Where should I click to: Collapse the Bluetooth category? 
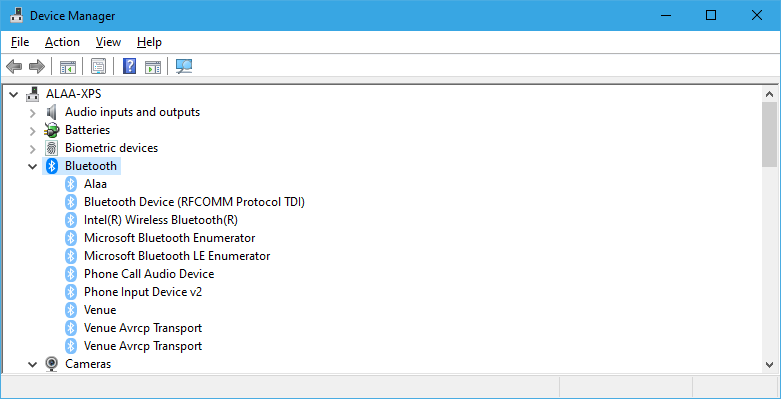click(32, 166)
